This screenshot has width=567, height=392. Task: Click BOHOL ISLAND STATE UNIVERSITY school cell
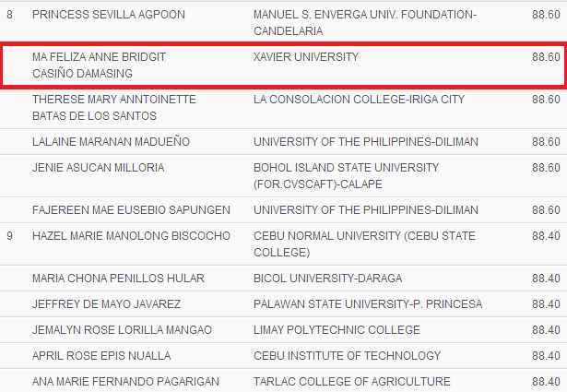[x=346, y=176]
